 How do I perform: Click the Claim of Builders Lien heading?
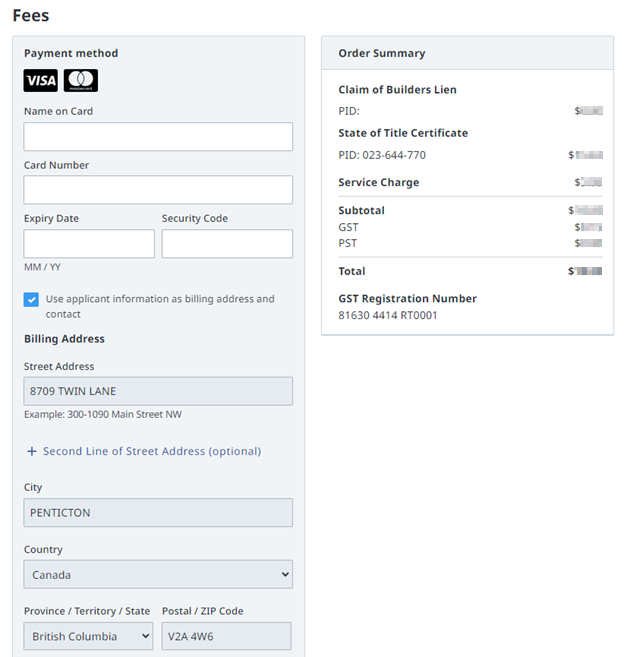[397, 90]
